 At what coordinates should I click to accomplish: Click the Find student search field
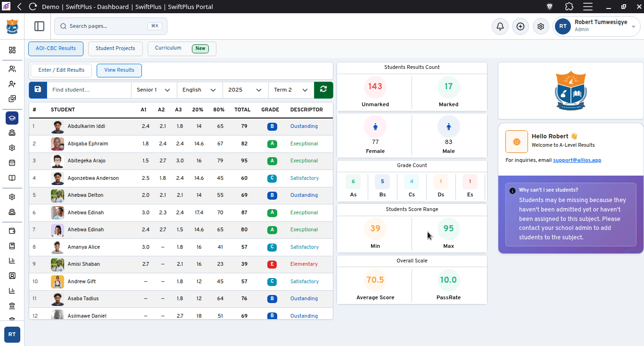pyautogui.click(x=89, y=90)
